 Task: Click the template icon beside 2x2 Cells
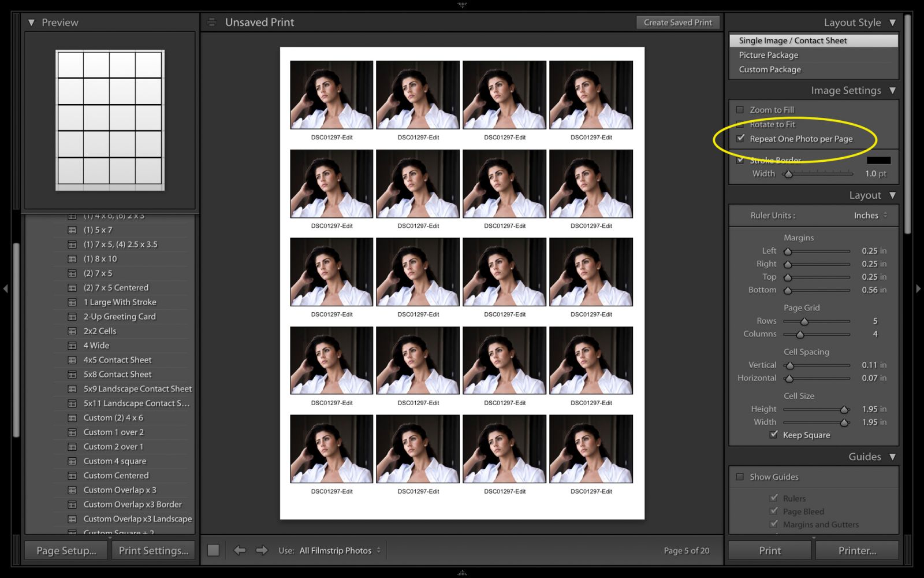pyautogui.click(x=72, y=331)
